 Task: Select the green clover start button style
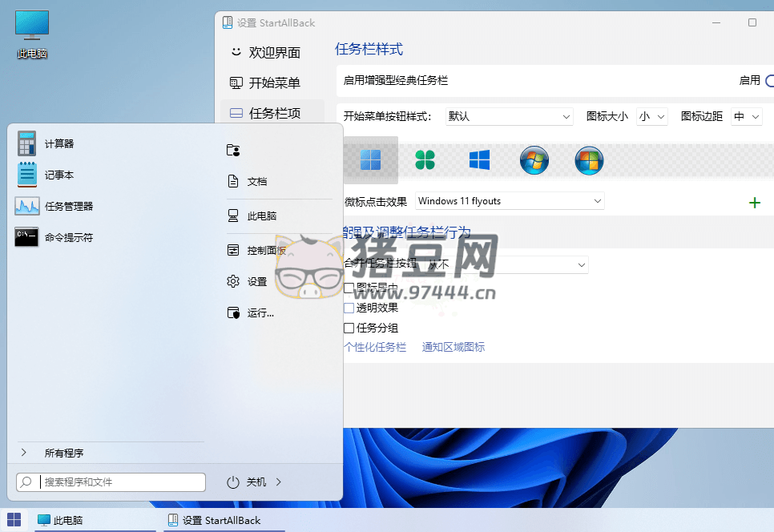coord(425,160)
